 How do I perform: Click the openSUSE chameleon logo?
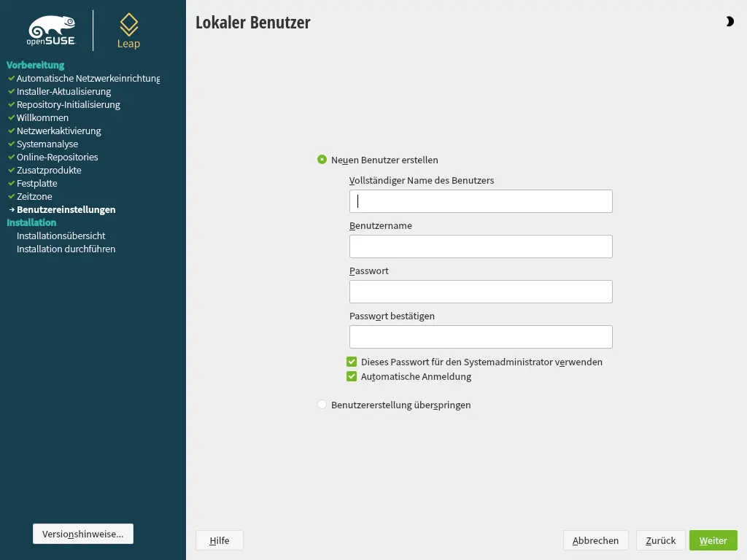point(51,31)
